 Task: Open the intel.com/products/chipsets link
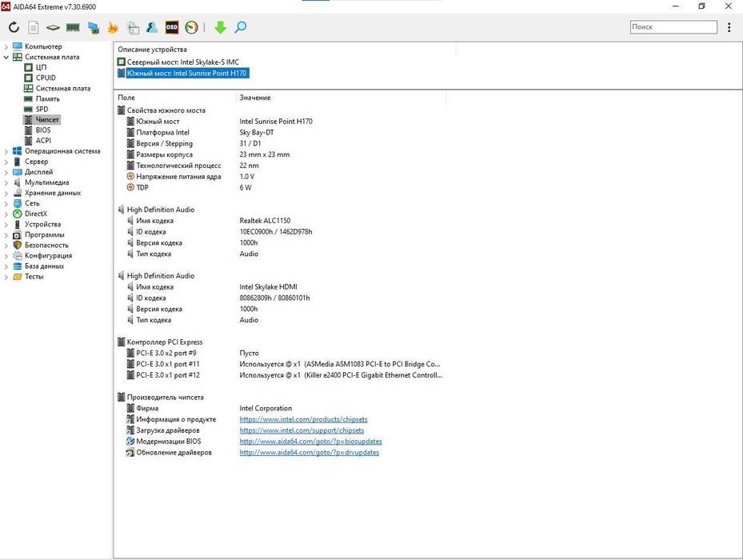pyautogui.click(x=303, y=420)
